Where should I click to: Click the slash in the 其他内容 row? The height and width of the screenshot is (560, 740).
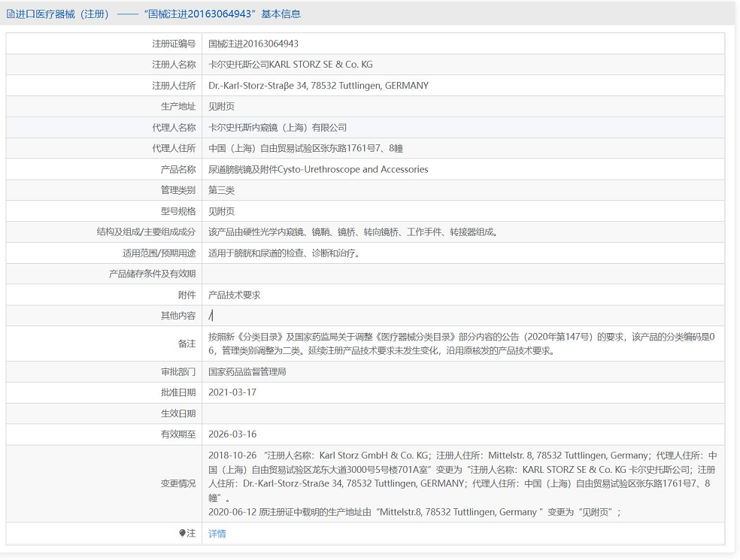tap(211, 316)
